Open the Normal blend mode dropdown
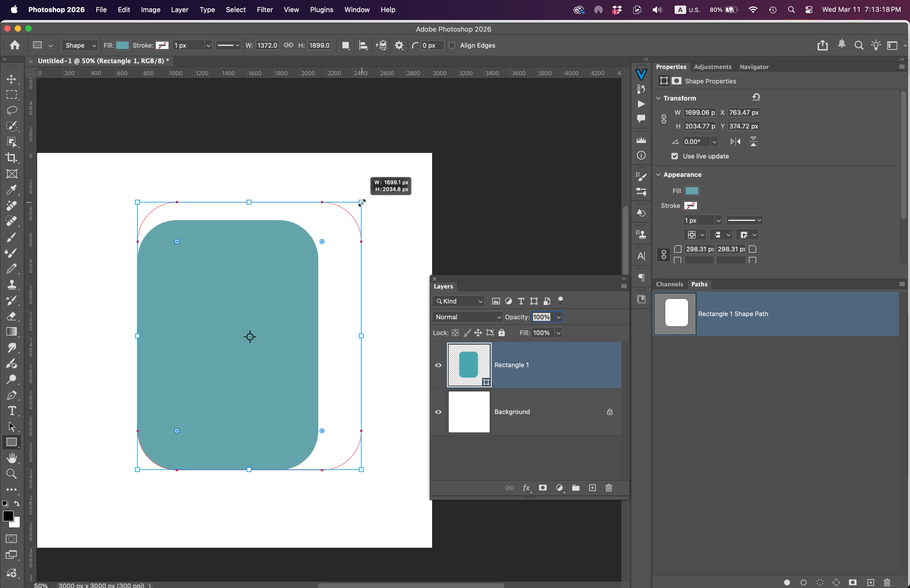The width and height of the screenshot is (910, 588). (467, 317)
